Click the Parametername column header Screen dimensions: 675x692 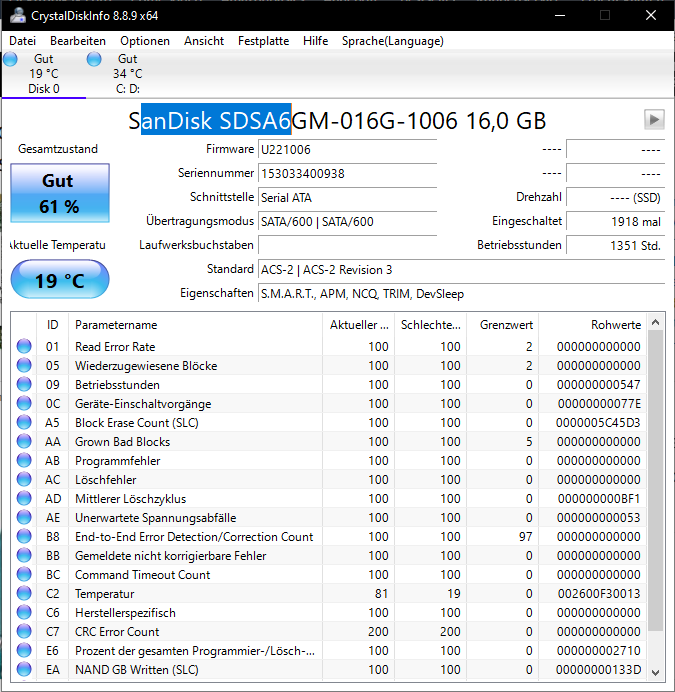coord(195,325)
